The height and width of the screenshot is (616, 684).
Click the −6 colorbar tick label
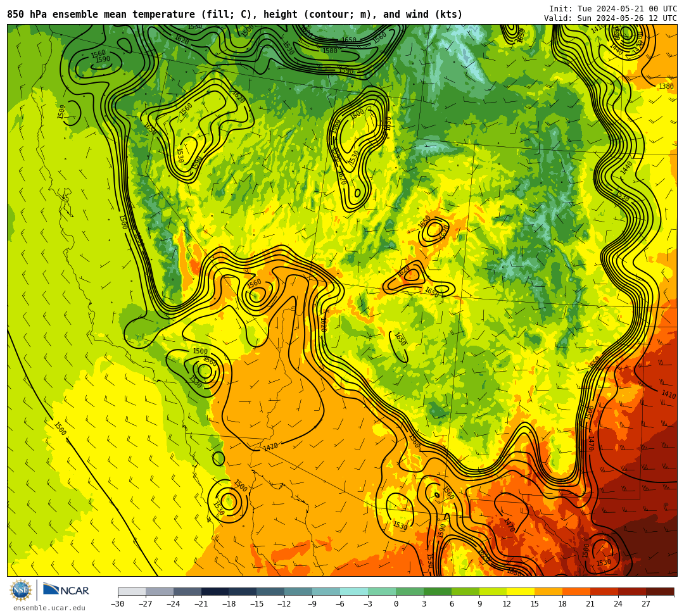point(339,604)
